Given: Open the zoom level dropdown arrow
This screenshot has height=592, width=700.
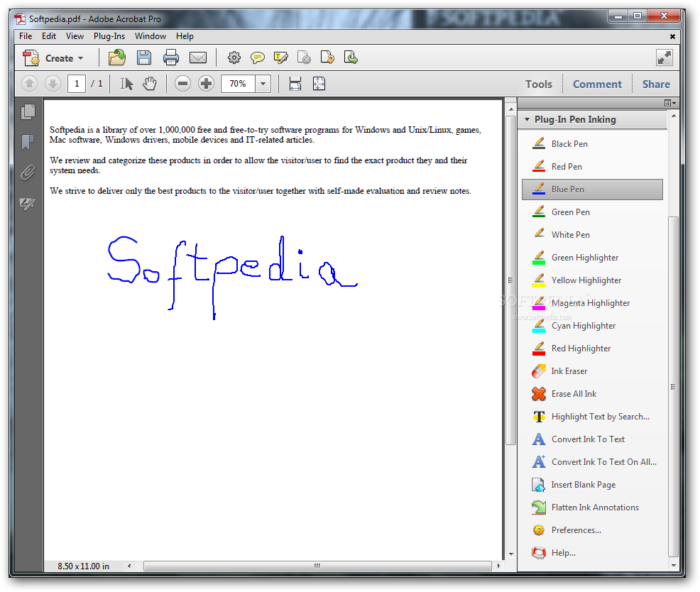Looking at the screenshot, I should coord(263,84).
